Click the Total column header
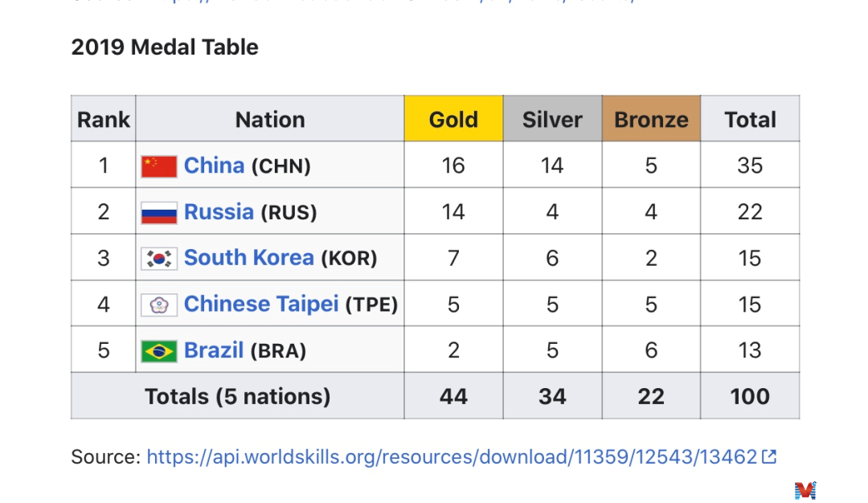868x503 pixels. pos(750,120)
